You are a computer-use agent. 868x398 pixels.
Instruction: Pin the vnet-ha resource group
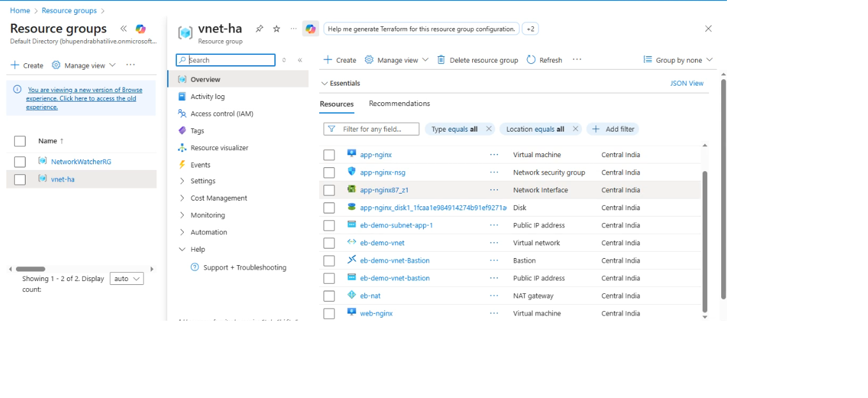point(259,29)
